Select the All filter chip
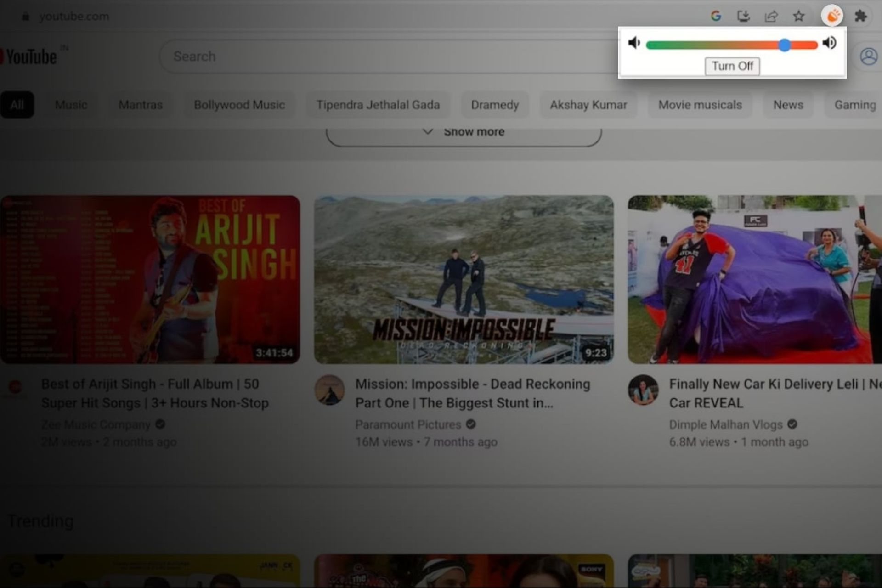This screenshot has height=588, width=882. point(17,105)
